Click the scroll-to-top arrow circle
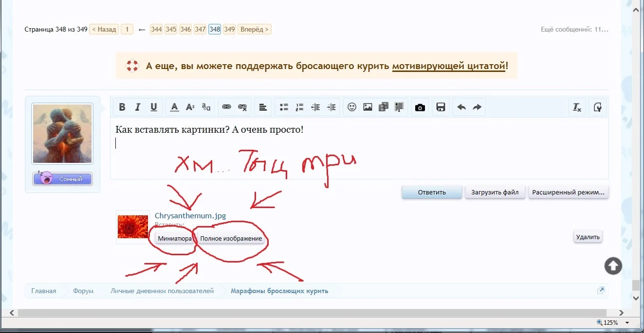The width and height of the screenshot is (644, 333). (x=613, y=265)
